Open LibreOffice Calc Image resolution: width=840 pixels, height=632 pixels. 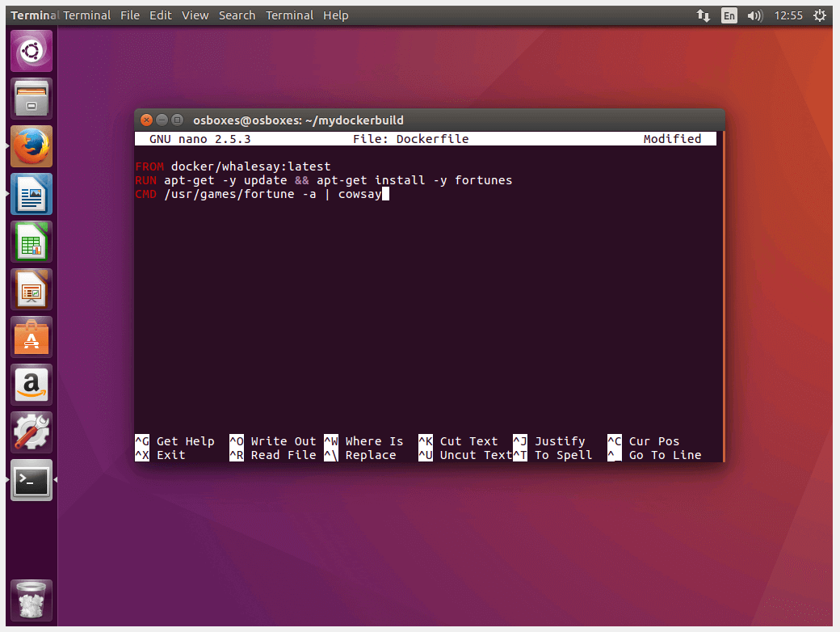point(31,242)
